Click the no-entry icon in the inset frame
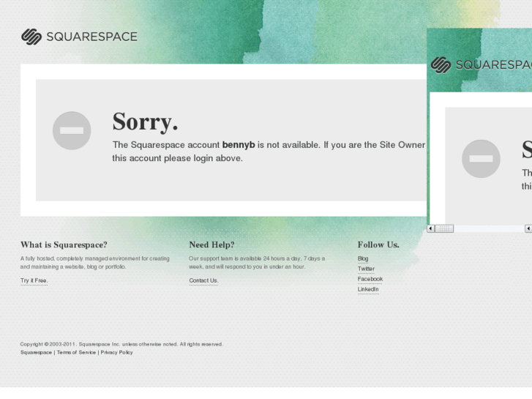The image size is (532, 399). [481, 159]
